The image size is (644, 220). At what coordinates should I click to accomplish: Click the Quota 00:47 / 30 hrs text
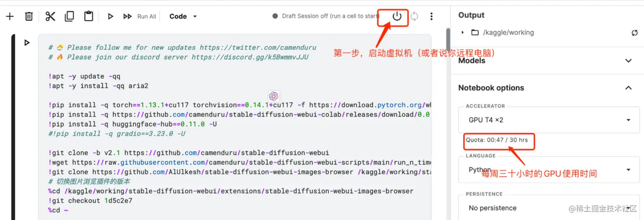[x=497, y=140]
